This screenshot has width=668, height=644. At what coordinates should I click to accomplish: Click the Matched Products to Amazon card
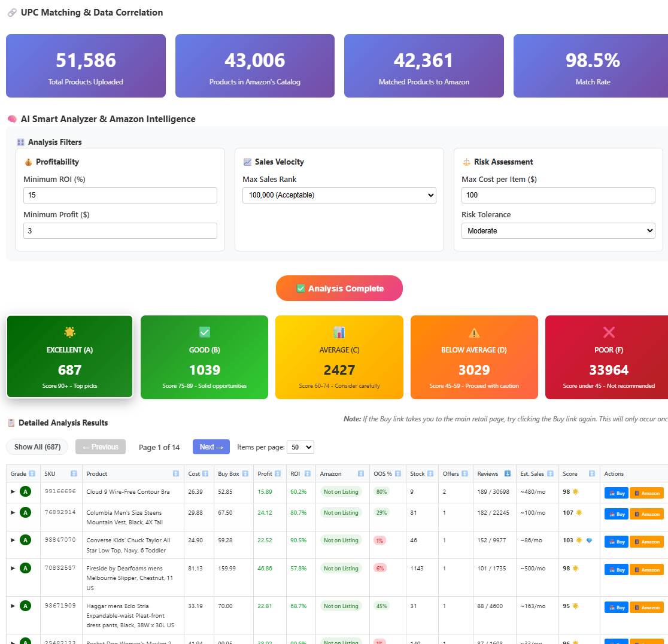(424, 66)
